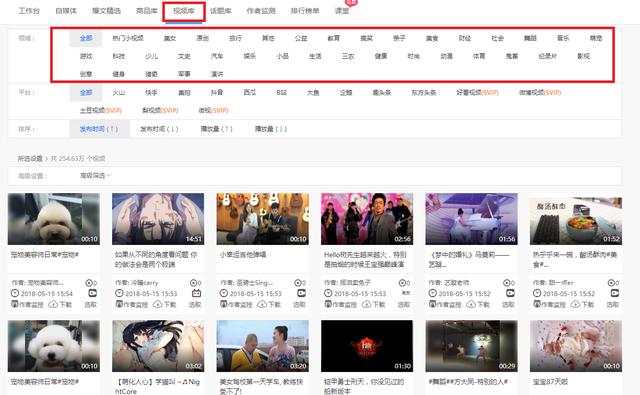640x395 pixels.
Task: Select the 热门小视频 category filter
Action: [128, 38]
